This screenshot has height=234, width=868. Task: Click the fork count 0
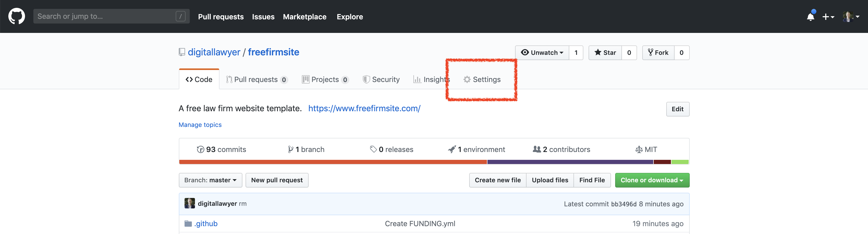pos(681,53)
